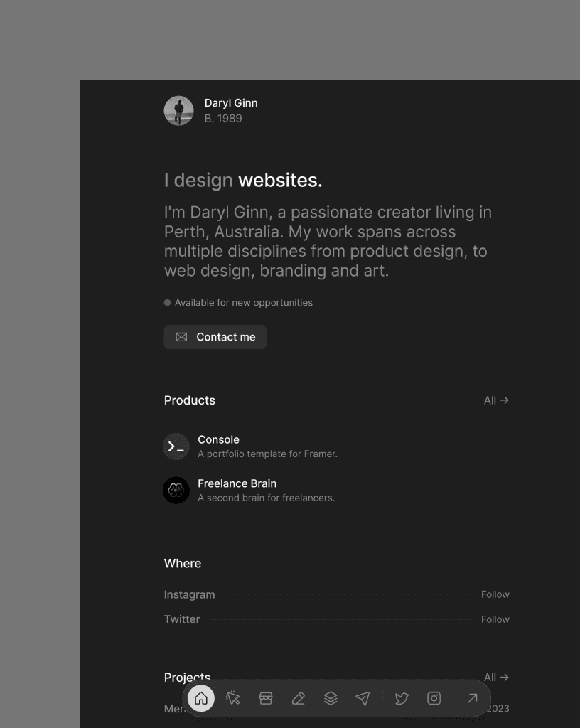Click the 'B. 1989' text
This screenshot has height=728, width=580.
click(223, 119)
